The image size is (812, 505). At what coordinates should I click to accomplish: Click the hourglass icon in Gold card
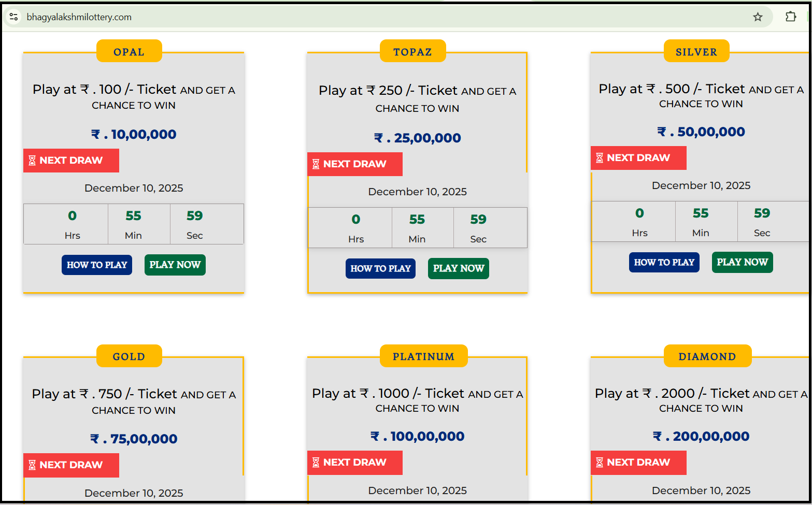(x=32, y=465)
